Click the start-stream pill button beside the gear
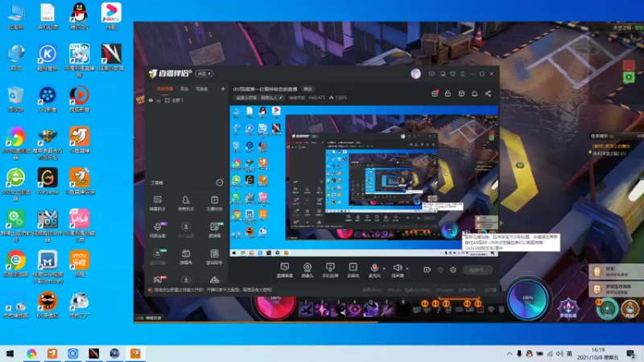This screenshot has width=644, height=362. point(477,269)
